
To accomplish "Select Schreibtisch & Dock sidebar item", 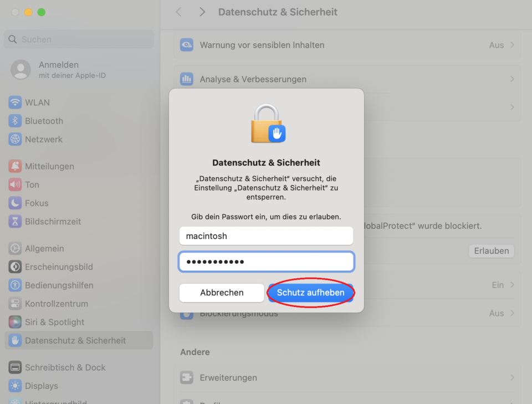I will 65,367.
